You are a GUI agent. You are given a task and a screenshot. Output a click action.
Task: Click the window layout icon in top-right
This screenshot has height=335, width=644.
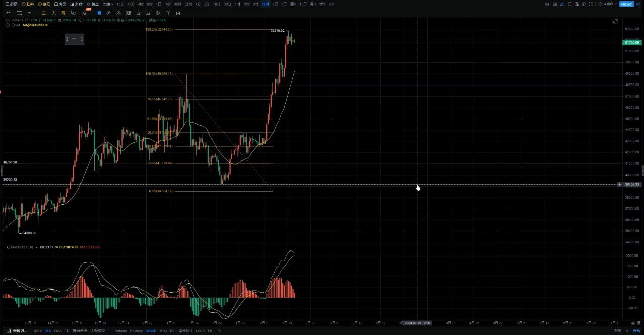pos(577,4)
